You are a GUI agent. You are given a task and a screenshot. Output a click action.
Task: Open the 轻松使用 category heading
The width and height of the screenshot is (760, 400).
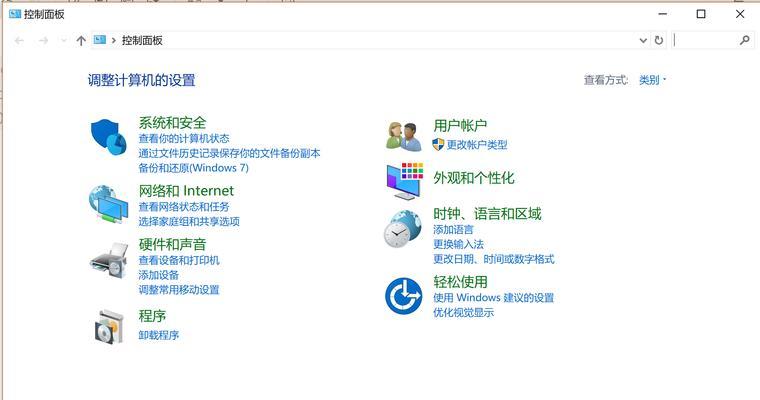[460, 282]
